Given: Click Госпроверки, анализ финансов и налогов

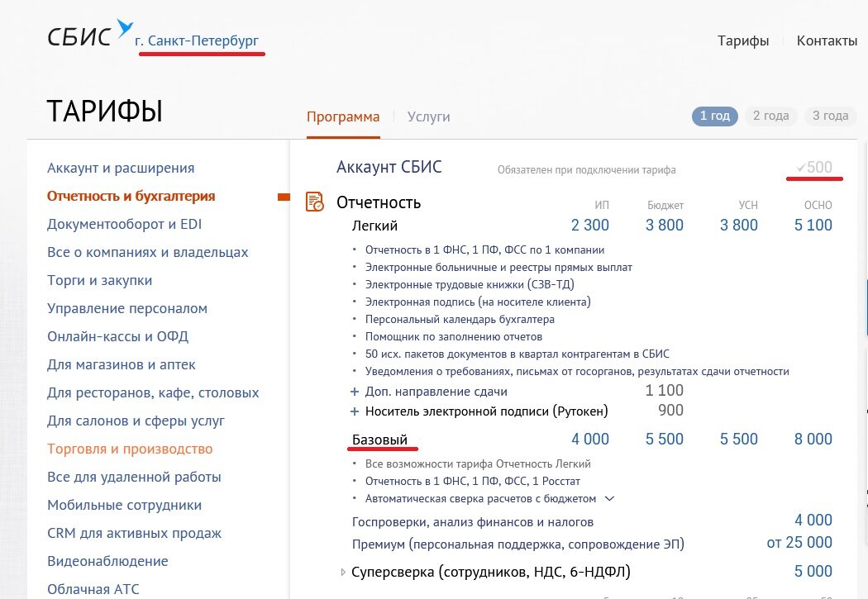Looking at the screenshot, I should tap(473, 522).
